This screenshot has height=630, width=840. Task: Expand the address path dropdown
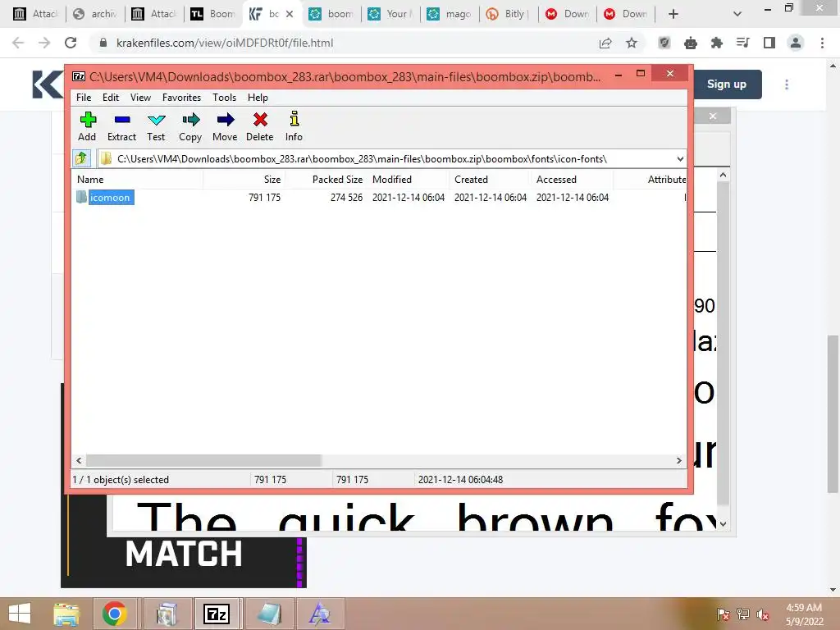click(680, 158)
